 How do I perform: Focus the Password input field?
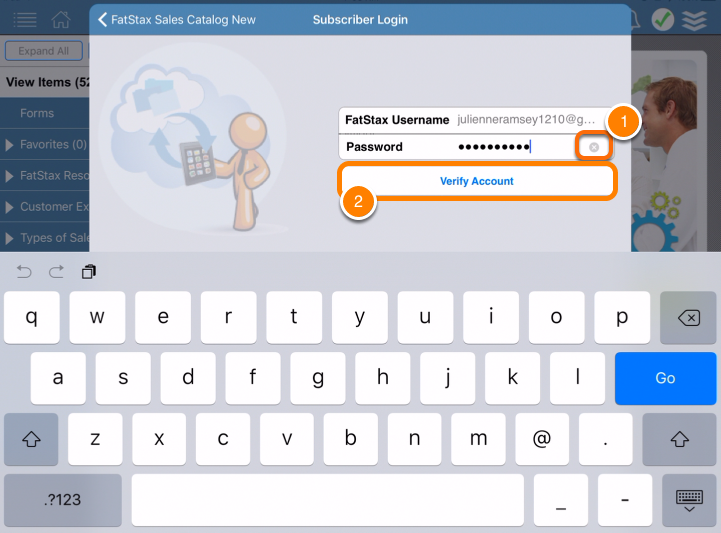coord(476,147)
